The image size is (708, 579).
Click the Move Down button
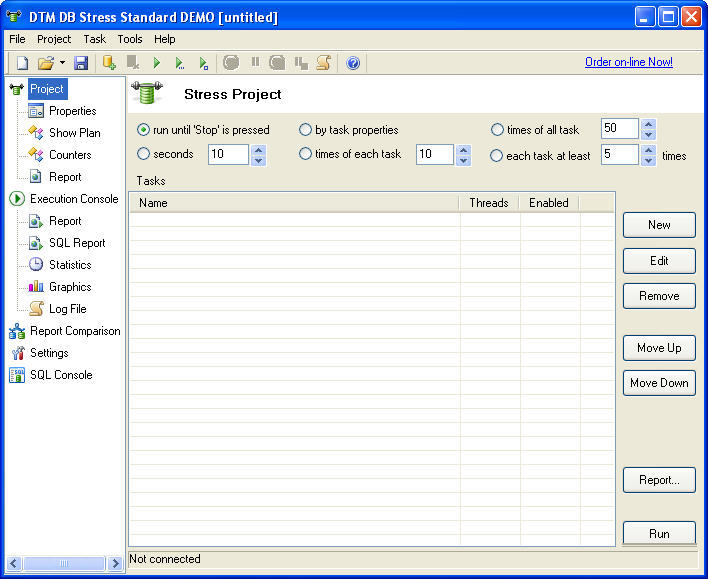pos(659,383)
